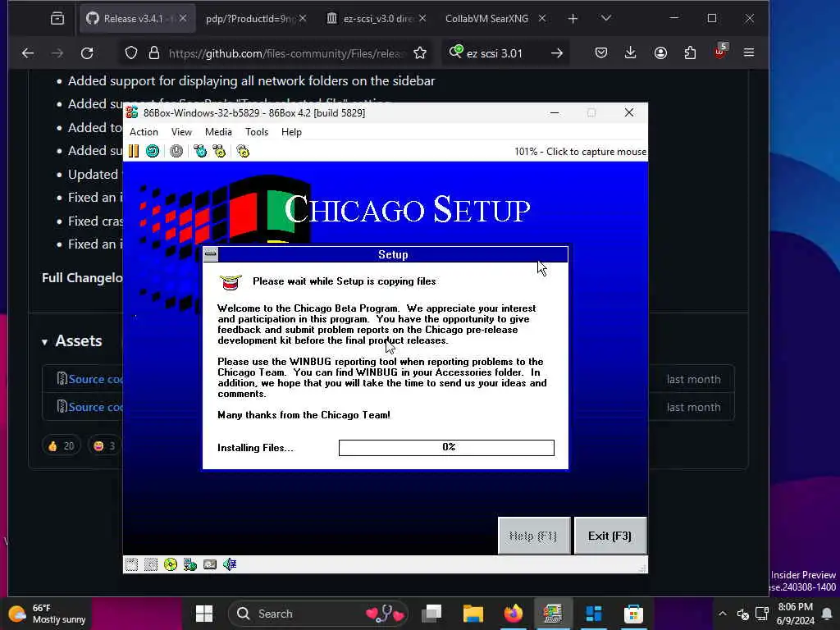Open File Explorer from taskbar
The width and height of the screenshot is (840, 630).
[473, 614]
